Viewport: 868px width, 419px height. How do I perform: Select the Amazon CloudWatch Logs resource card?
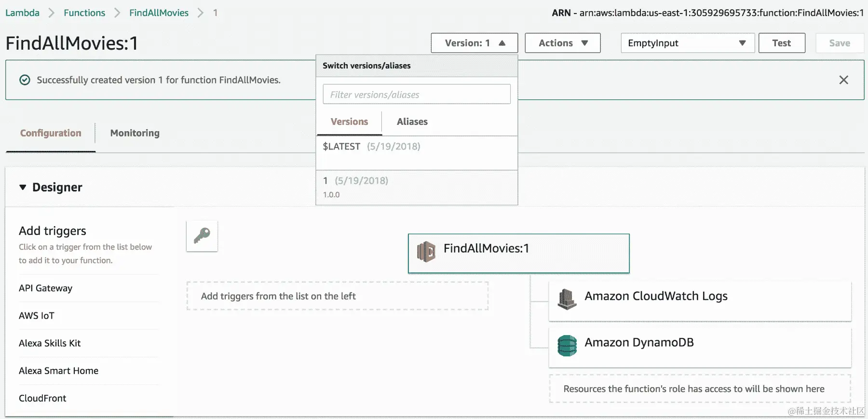click(700, 302)
